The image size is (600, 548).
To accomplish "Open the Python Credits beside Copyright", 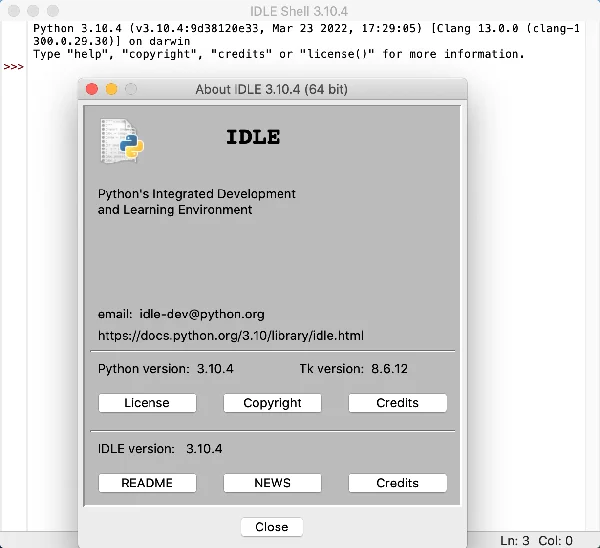I will [x=398, y=403].
